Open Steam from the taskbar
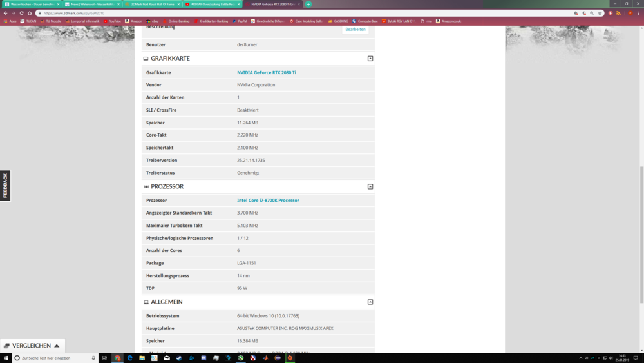Viewport: 644px width, 363px height. pos(179,358)
